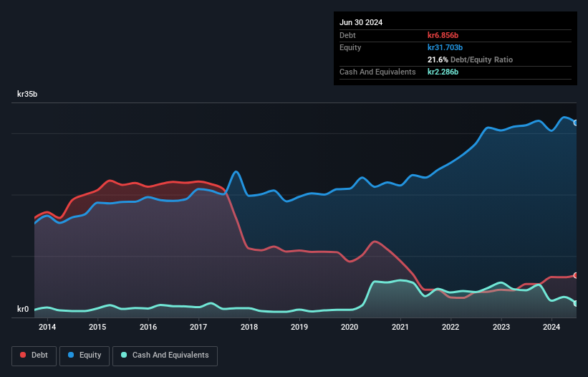Click the Debt label in tooltip

pos(347,35)
